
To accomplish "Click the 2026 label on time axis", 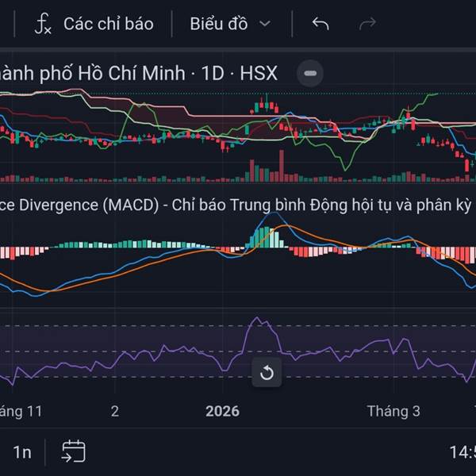I will point(222,411).
